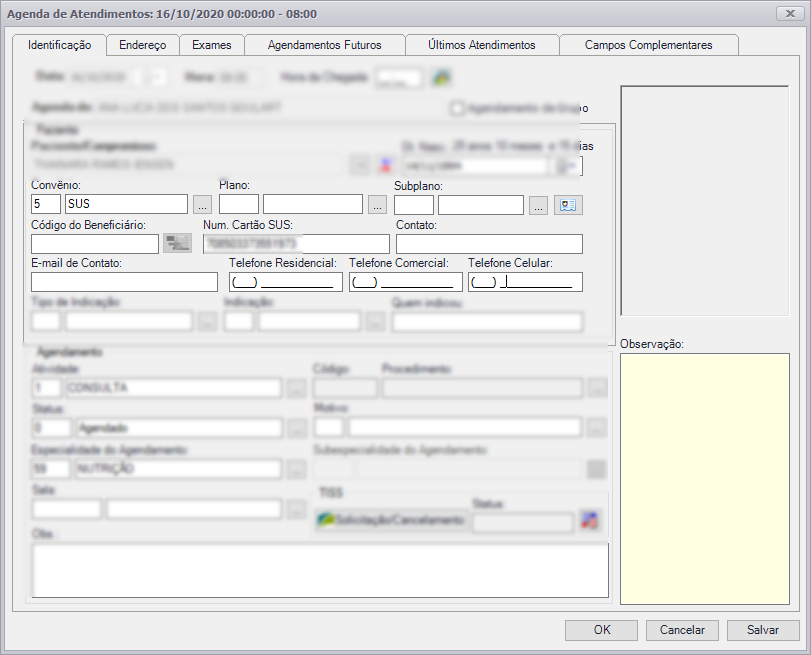Select the Identificação tab
Viewport: 811px width, 655px height.
tap(59, 45)
